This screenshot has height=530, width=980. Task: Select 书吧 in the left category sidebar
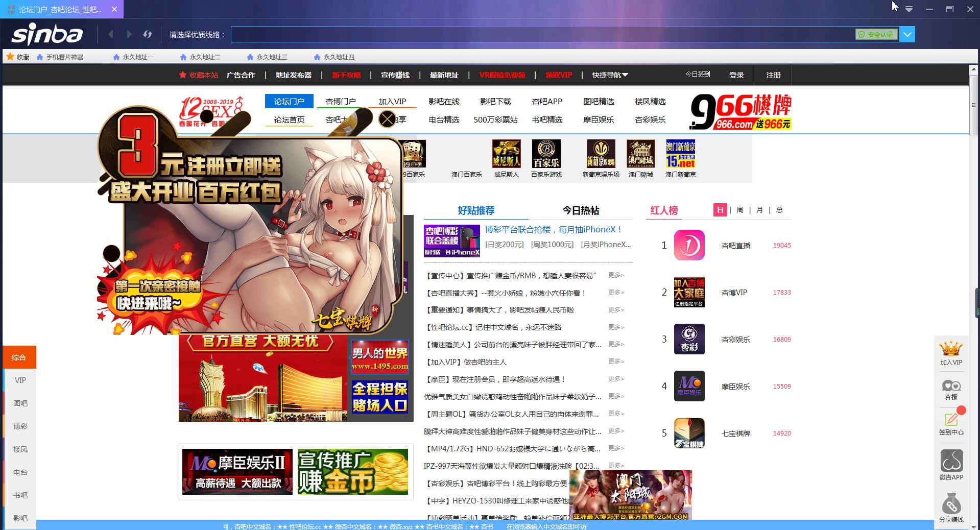(x=19, y=495)
